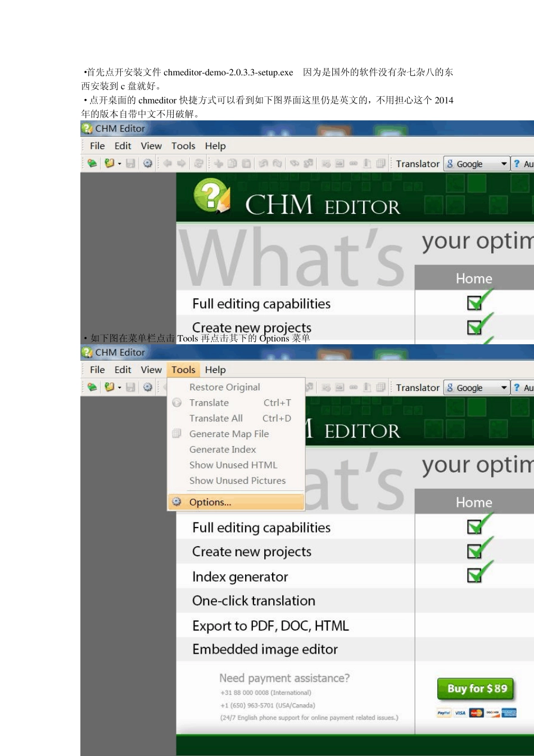The width and height of the screenshot is (534, 756).
Task: Click the New project icon in the first CHM Editor screenshot
Action: 92,164
